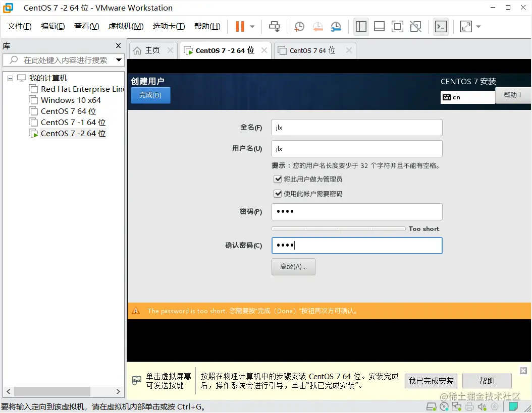Click the stretch guest display icon

coord(466,26)
